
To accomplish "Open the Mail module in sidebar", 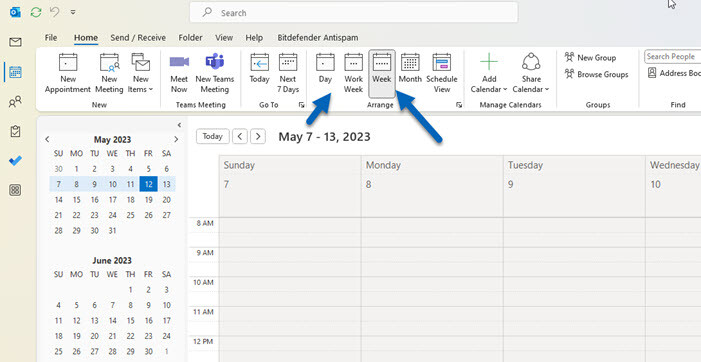I will coord(15,42).
